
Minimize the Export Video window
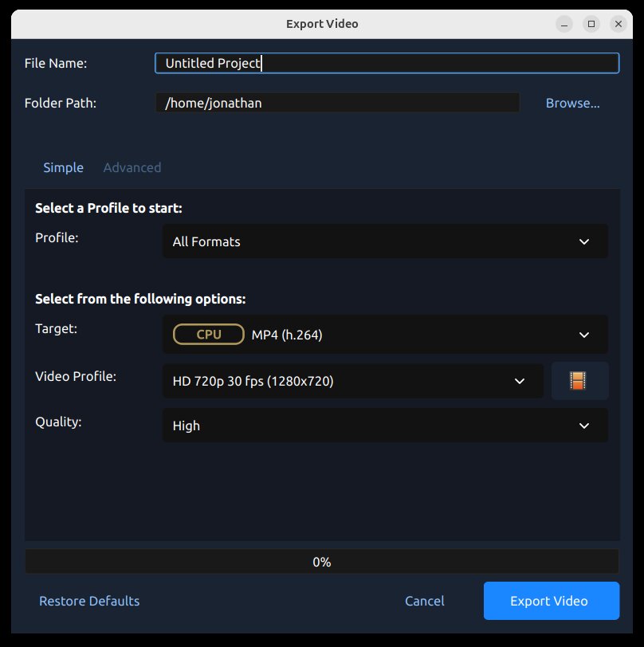564,24
